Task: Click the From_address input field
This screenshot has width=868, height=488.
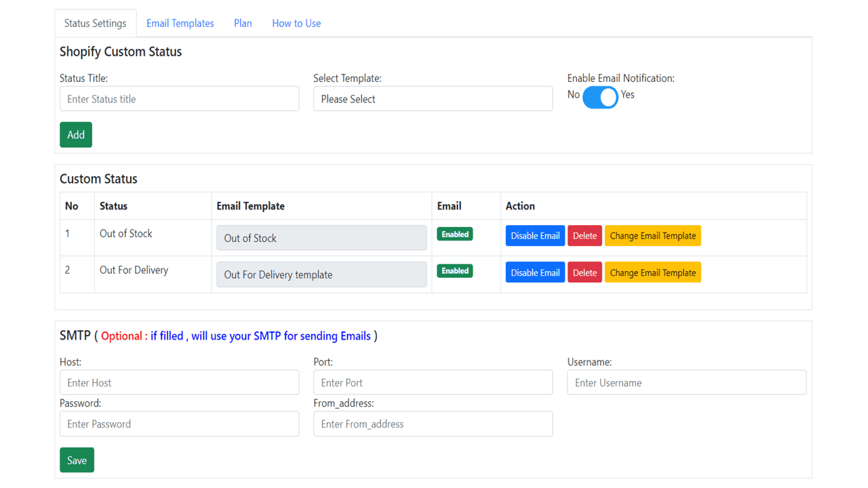Action: [x=433, y=424]
